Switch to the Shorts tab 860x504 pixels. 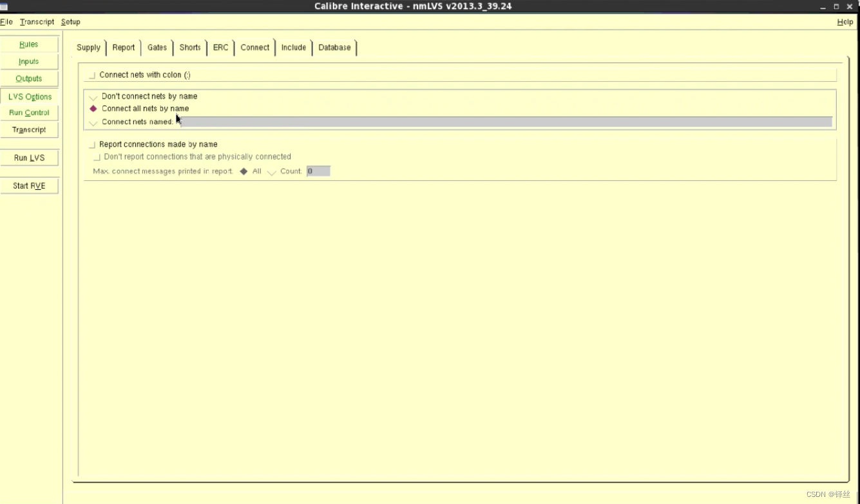click(190, 48)
